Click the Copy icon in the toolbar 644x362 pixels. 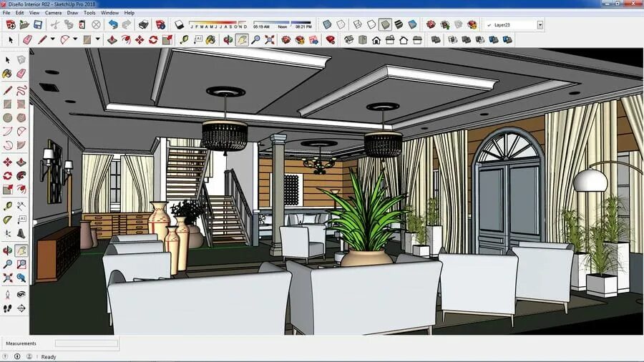point(68,24)
